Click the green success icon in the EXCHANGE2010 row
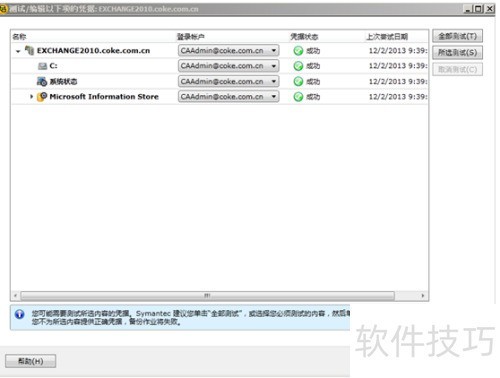 coord(298,51)
